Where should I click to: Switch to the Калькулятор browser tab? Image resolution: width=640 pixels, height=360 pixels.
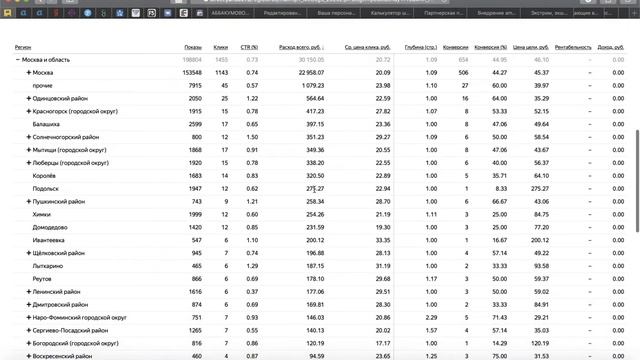click(x=389, y=13)
